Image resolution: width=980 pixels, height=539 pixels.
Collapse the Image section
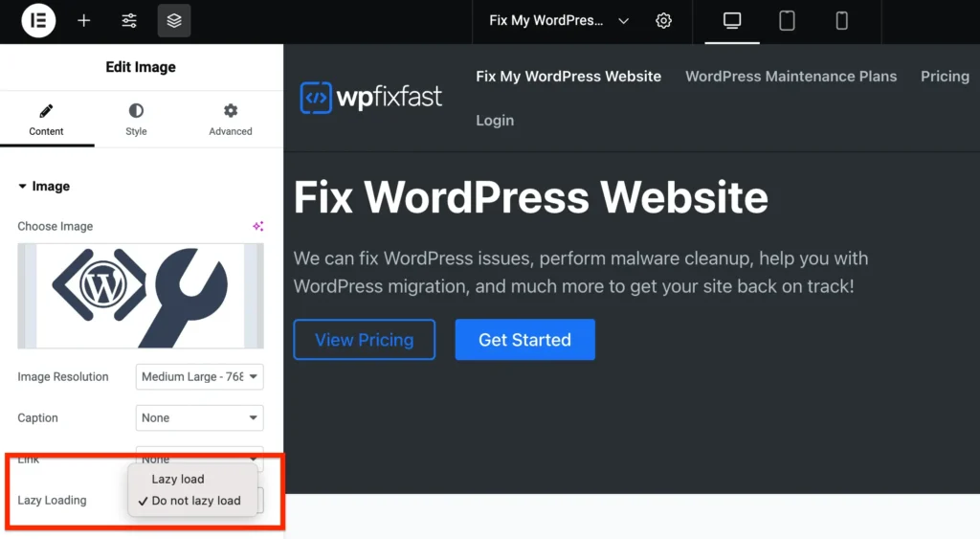(44, 187)
